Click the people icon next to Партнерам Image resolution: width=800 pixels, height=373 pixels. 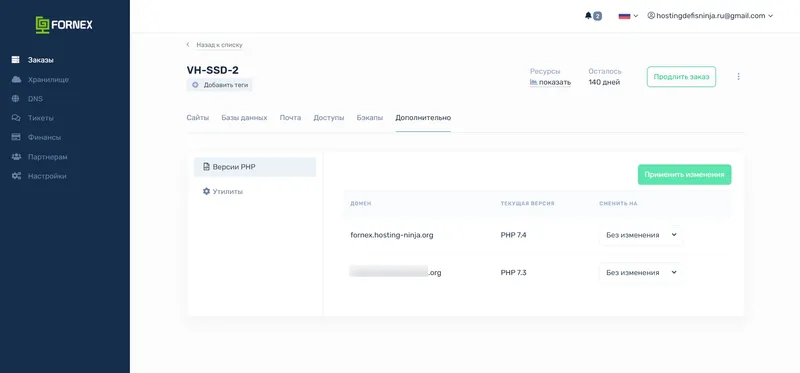coord(16,157)
